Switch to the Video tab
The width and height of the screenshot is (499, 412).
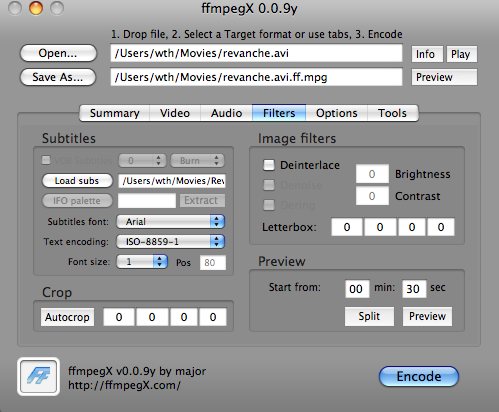point(175,113)
